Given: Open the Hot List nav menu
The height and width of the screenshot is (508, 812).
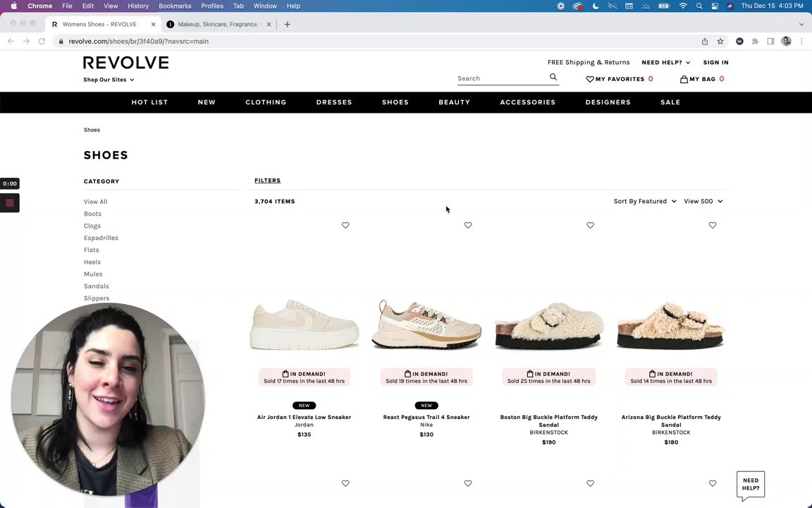Looking at the screenshot, I should (x=149, y=102).
